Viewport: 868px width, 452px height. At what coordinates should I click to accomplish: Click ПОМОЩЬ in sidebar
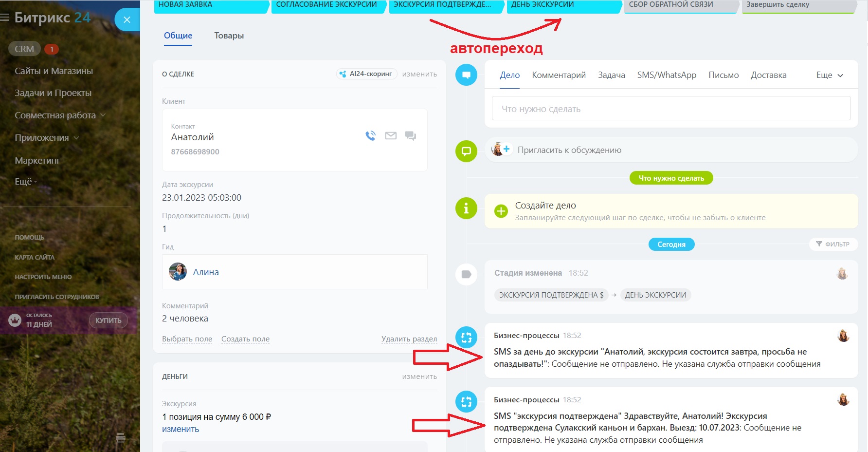tap(29, 238)
